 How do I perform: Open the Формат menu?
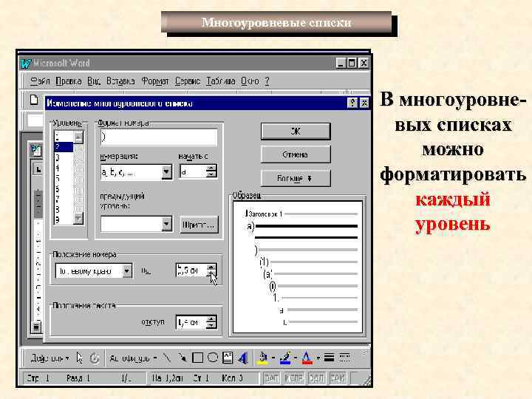[155, 81]
